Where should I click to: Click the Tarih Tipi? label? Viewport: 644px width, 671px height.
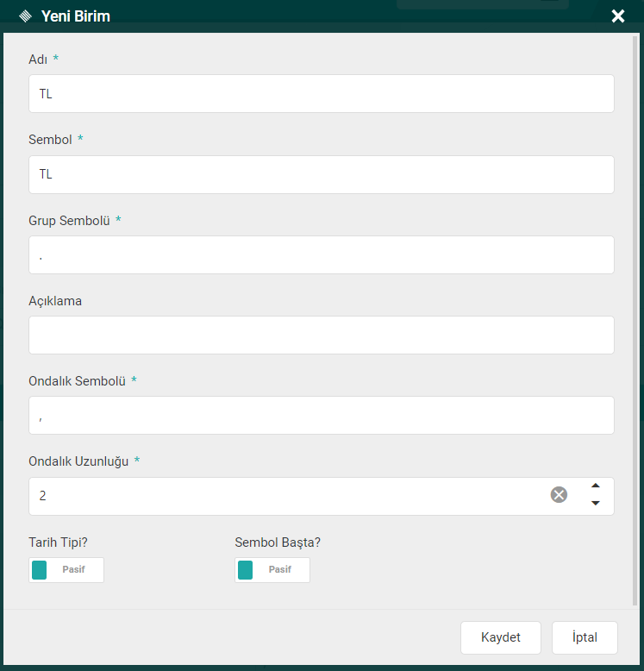click(58, 542)
